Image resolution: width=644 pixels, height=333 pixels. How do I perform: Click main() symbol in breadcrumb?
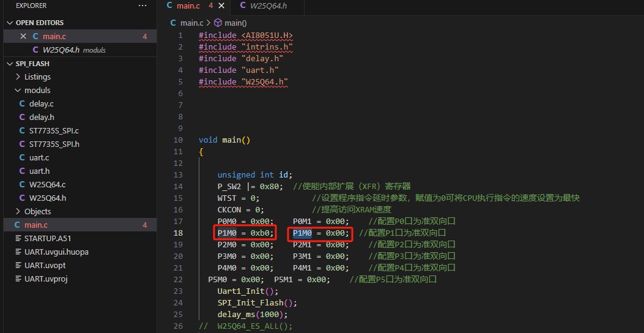pos(235,23)
